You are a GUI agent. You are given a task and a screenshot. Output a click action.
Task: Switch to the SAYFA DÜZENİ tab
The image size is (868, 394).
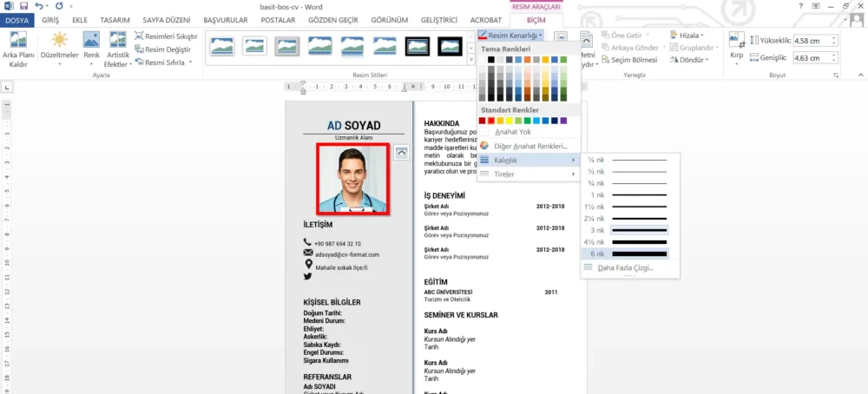coord(167,20)
